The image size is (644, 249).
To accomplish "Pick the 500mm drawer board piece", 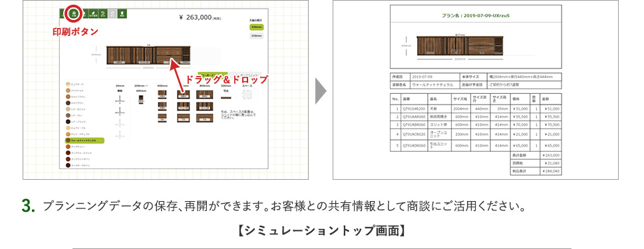I will (226, 97).
